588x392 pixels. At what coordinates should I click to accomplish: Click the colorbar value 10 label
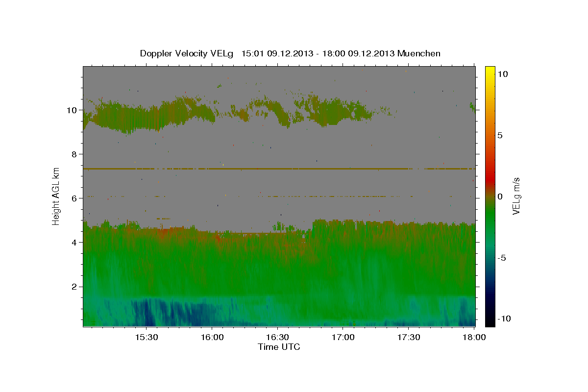tap(502, 74)
